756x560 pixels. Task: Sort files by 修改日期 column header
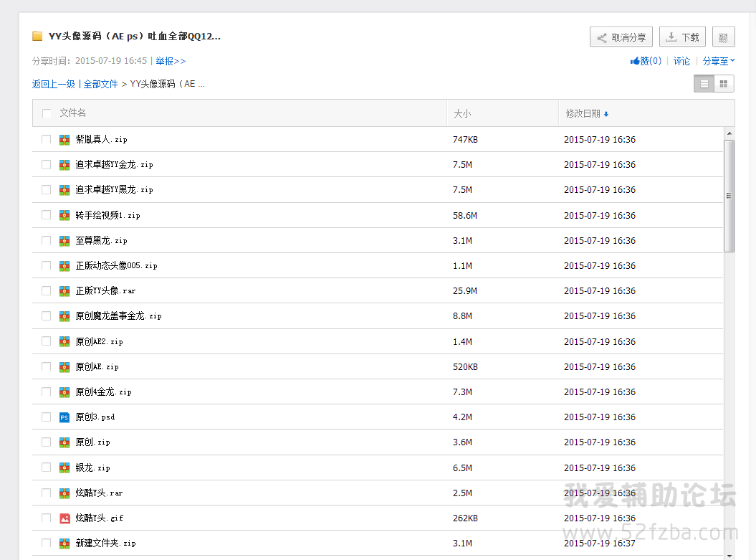pyautogui.click(x=583, y=113)
